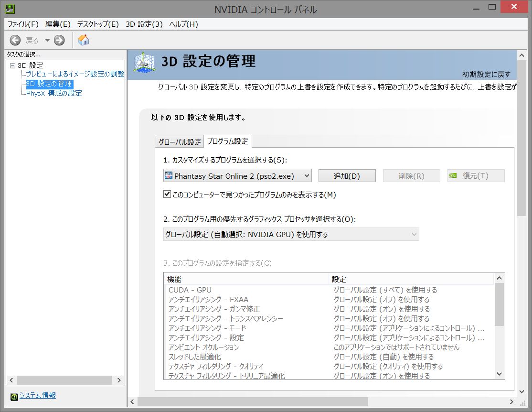Open the デスクトップ(E) menu
The height and width of the screenshot is (412, 532).
(x=98, y=24)
